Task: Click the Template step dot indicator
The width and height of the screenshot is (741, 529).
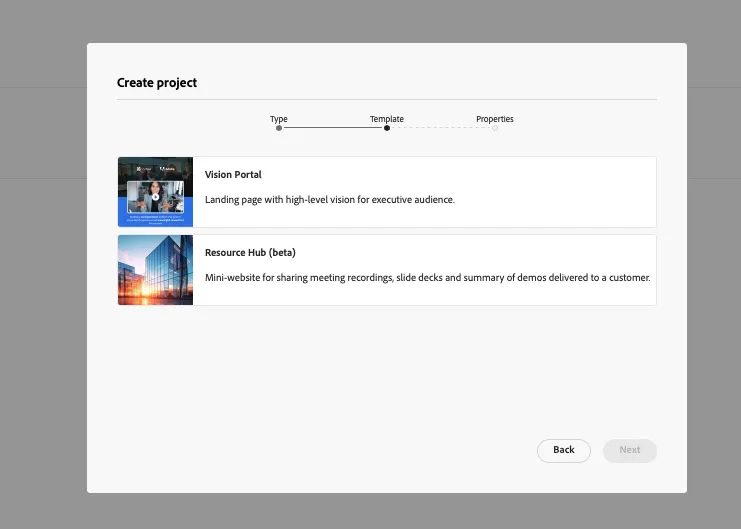Action: (387, 128)
